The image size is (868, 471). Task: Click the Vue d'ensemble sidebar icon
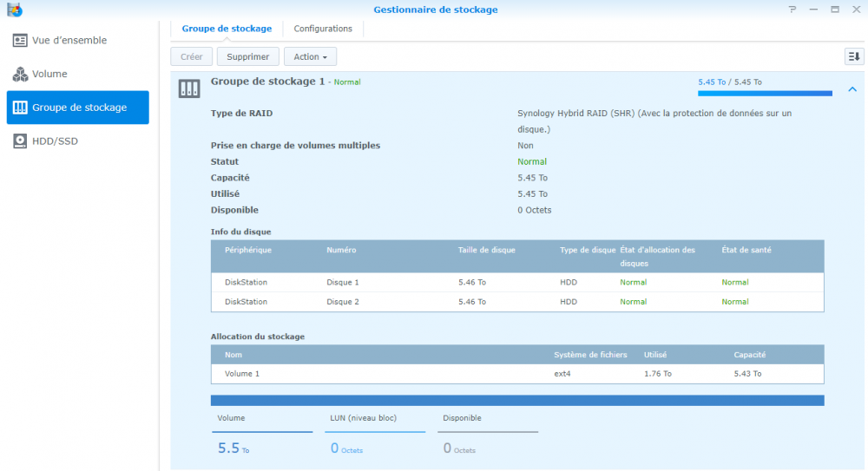(20, 41)
